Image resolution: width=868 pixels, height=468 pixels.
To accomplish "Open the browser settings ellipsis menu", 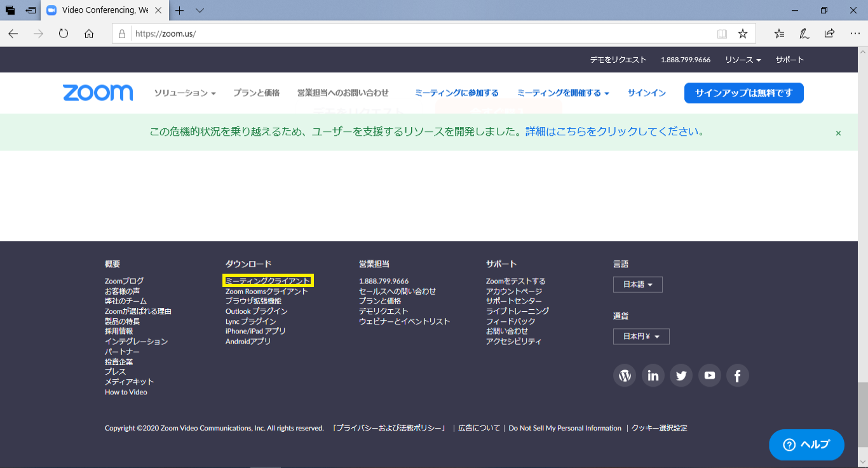I will click(855, 34).
